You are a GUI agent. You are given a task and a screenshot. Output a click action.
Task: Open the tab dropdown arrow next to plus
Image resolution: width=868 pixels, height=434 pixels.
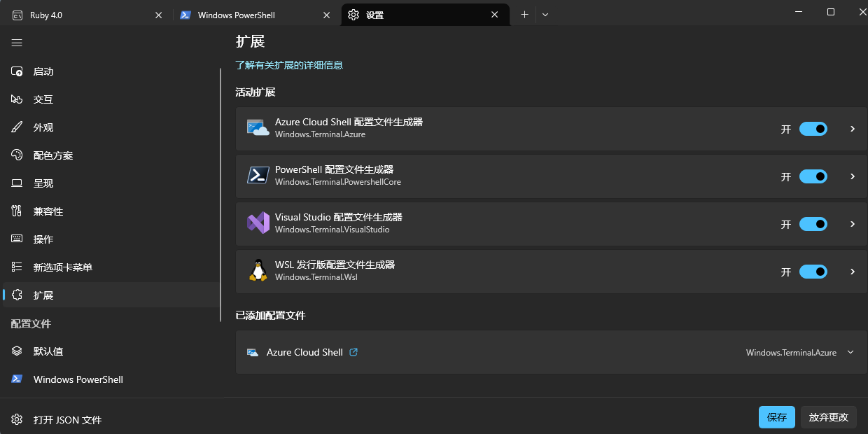[545, 15]
